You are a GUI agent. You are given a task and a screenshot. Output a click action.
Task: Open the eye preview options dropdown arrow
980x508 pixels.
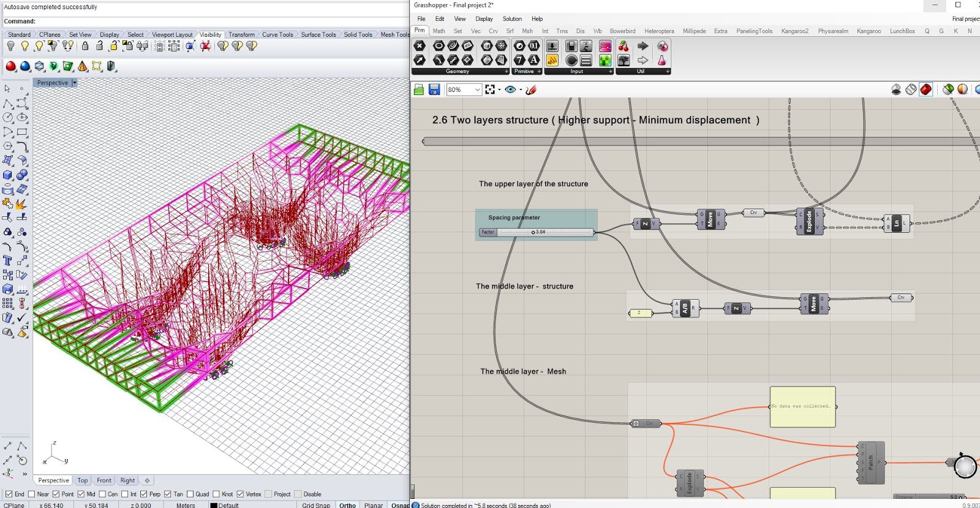(x=521, y=89)
